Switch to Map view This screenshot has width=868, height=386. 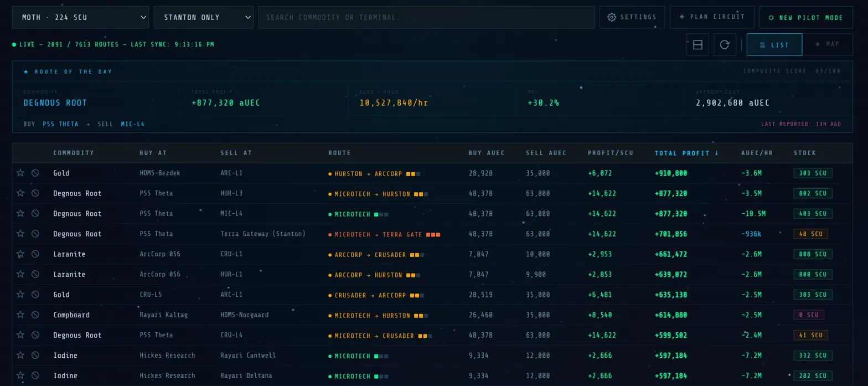pos(827,44)
